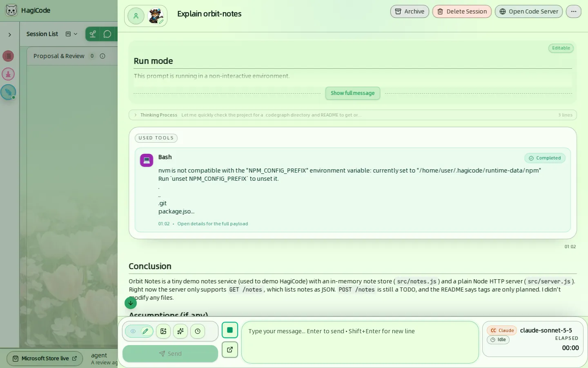Click the Claude provider badge
Viewport: 588px width, 368px height.
(502, 330)
